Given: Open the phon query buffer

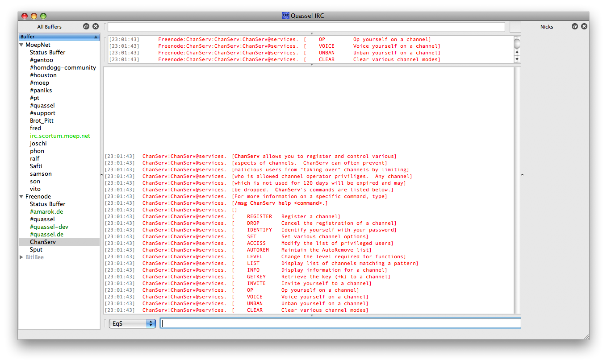Looking at the screenshot, I should (x=37, y=151).
